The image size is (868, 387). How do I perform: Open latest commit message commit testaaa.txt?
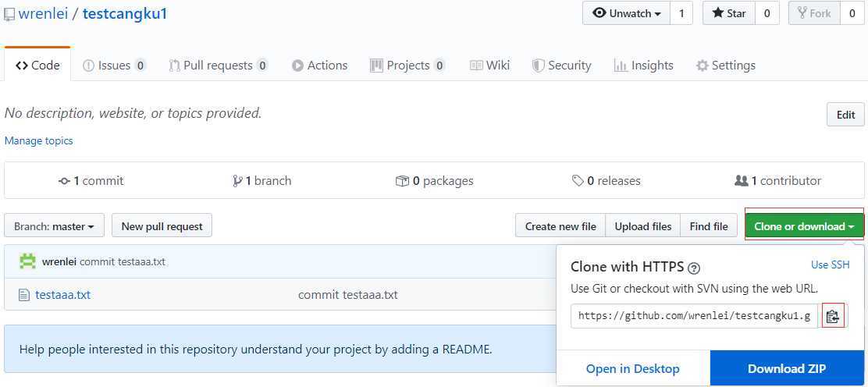tap(123, 262)
